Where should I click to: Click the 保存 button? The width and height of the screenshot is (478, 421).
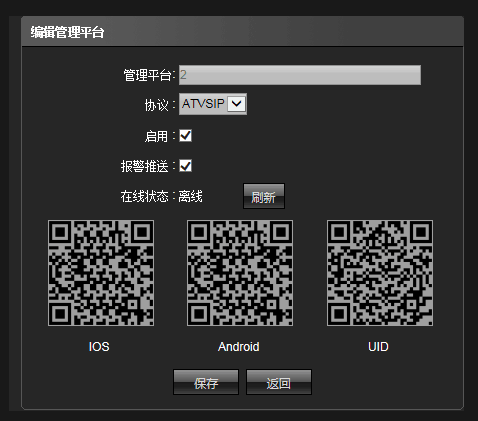[x=206, y=382]
